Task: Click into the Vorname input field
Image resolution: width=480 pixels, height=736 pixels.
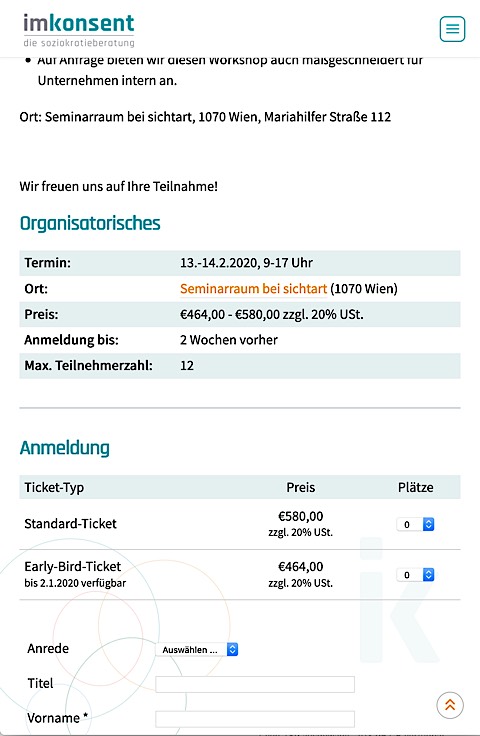Action: pos(255,719)
